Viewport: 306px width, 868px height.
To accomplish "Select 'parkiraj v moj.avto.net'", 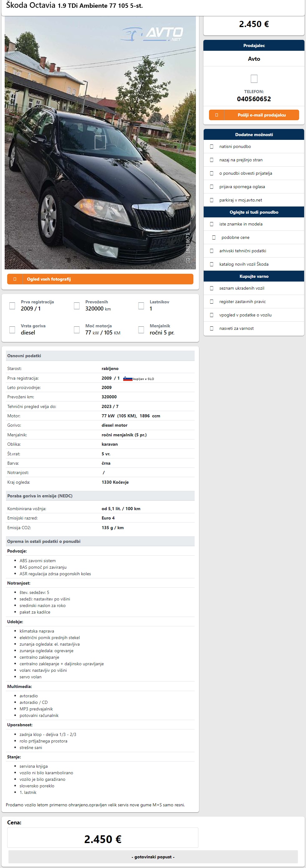I will click(240, 200).
